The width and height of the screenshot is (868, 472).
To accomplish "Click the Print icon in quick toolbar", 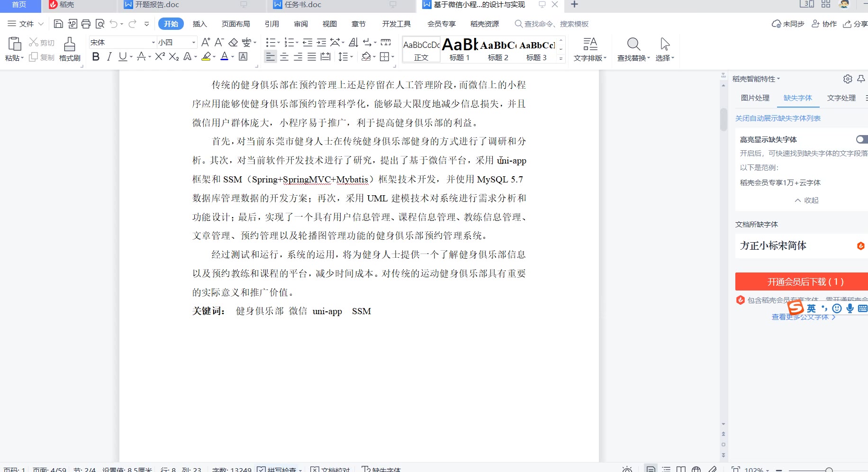I will pyautogui.click(x=86, y=24).
